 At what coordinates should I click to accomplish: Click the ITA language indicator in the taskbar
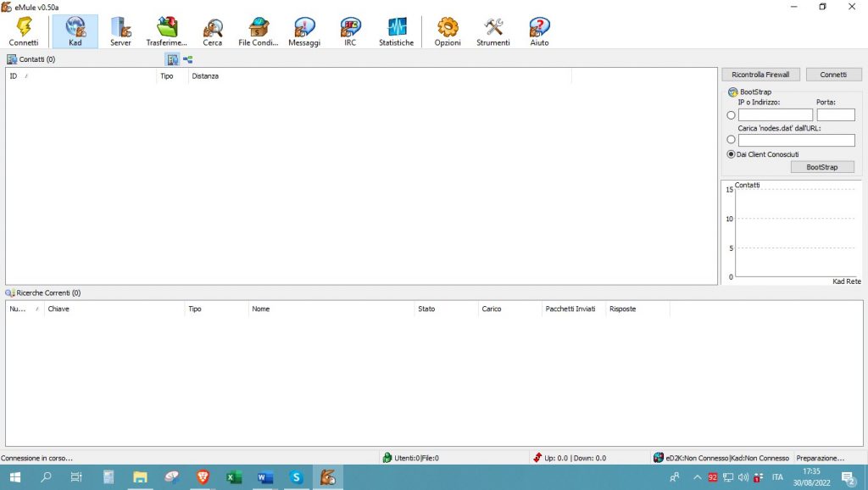tap(777, 476)
